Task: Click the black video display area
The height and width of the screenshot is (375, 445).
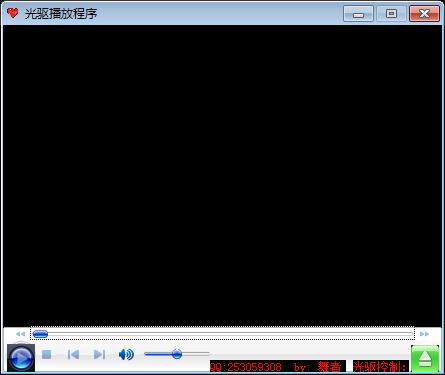Action: 222,176
